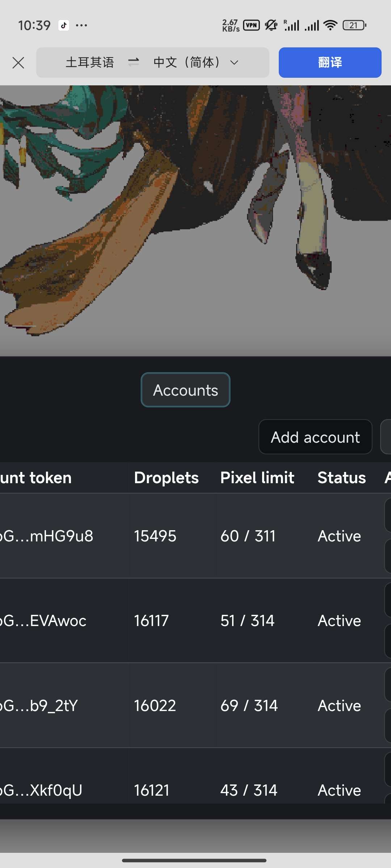Select the 土耳其语 source language
Image resolution: width=391 pixels, height=868 pixels.
(90, 62)
